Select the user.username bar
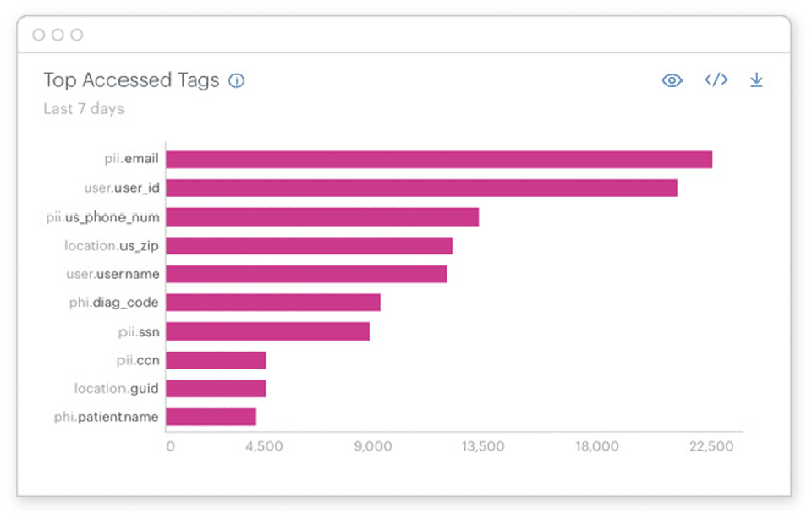 (306, 274)
